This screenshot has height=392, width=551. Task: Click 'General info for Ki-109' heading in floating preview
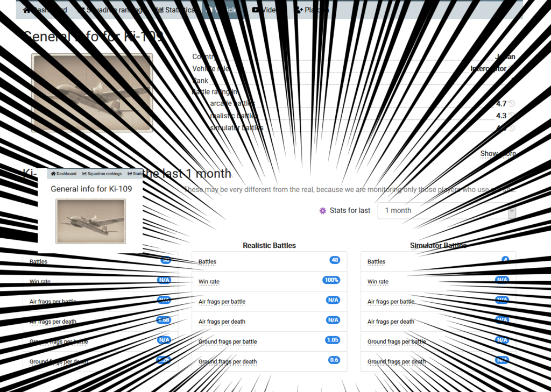pos(91,189)
